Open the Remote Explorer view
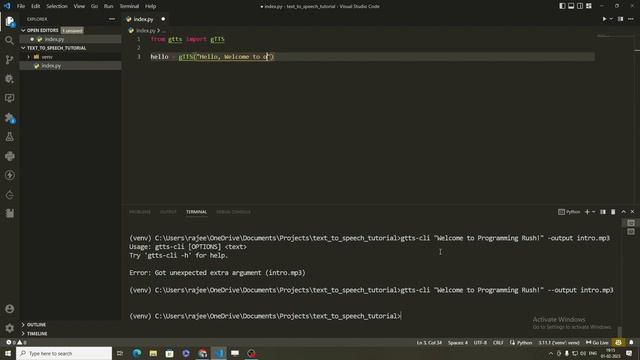This screenshot has height=360, width=640. click(x=9, y=98)
